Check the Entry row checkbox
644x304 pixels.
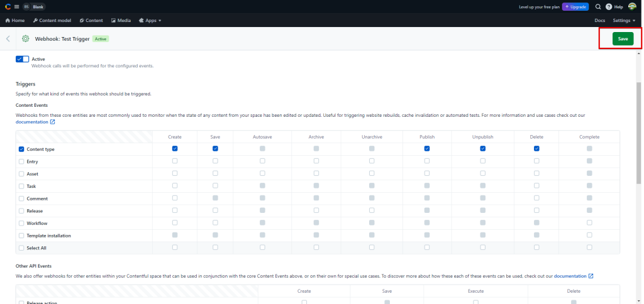click(21, 161)
